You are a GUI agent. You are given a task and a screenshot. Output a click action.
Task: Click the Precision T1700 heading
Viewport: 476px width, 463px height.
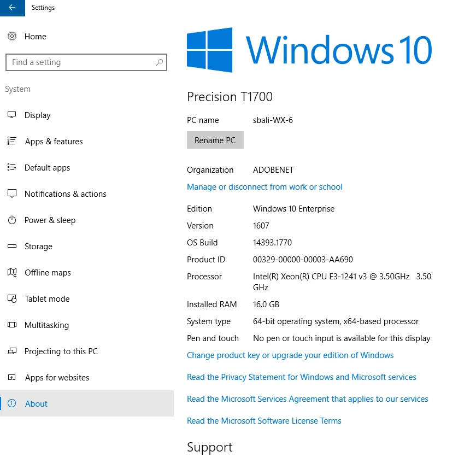tap(230, 97)
